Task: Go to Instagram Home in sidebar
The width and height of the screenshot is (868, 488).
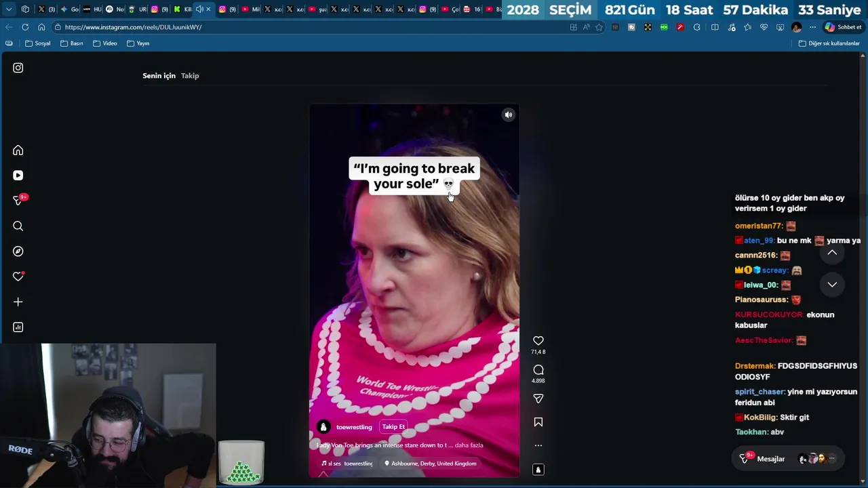Action: point(18,150)
